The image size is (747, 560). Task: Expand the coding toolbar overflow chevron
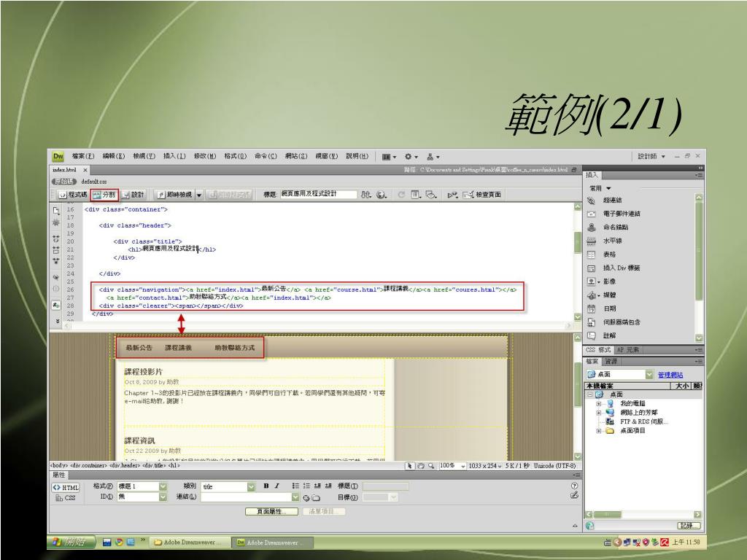click(57, 322)
